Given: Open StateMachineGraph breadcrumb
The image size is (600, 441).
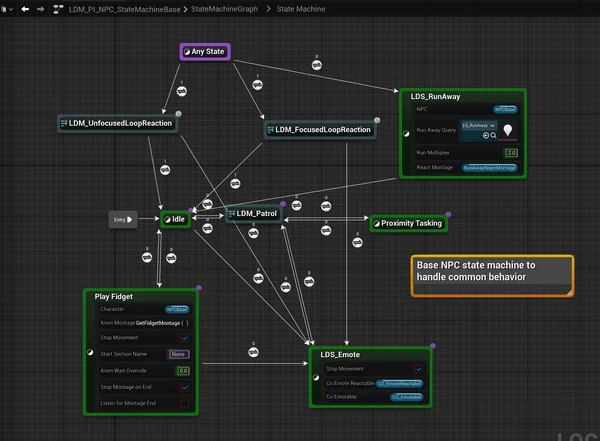Looking at the screenshot, I should [x=224, y=9].
